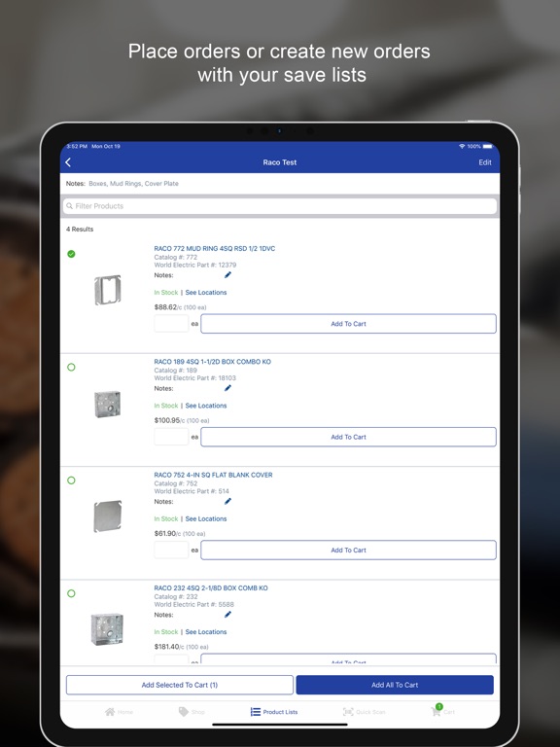The image size is (560, 747).
Task: Click the $88.62 price text
Action: pyautogui.click(x=165, y=307)
